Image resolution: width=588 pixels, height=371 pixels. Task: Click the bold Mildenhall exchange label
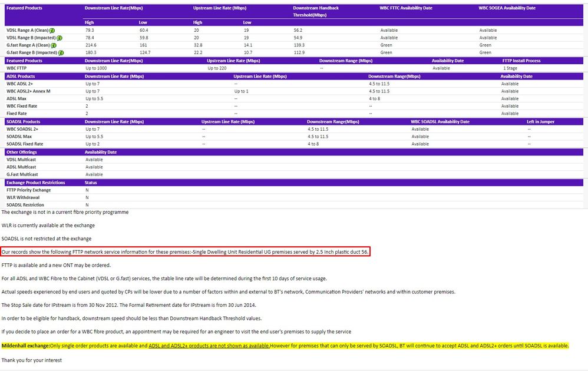click(x=25, y=346)
